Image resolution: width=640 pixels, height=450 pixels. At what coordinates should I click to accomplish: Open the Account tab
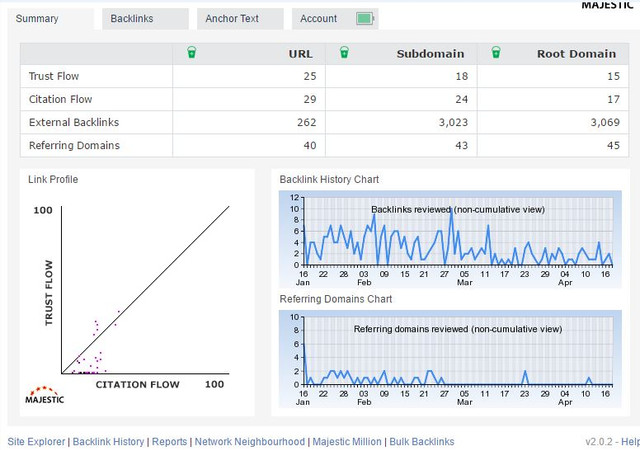(335, 19)
